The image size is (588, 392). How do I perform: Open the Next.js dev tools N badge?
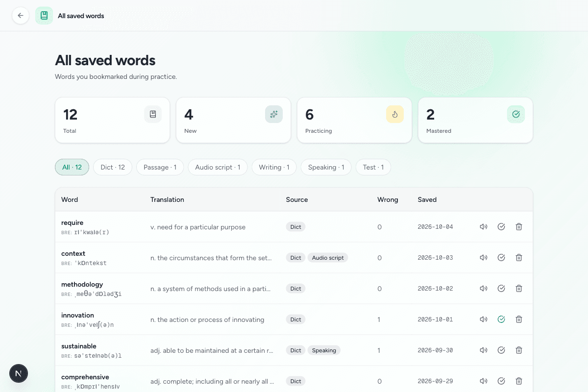point(19,373)
